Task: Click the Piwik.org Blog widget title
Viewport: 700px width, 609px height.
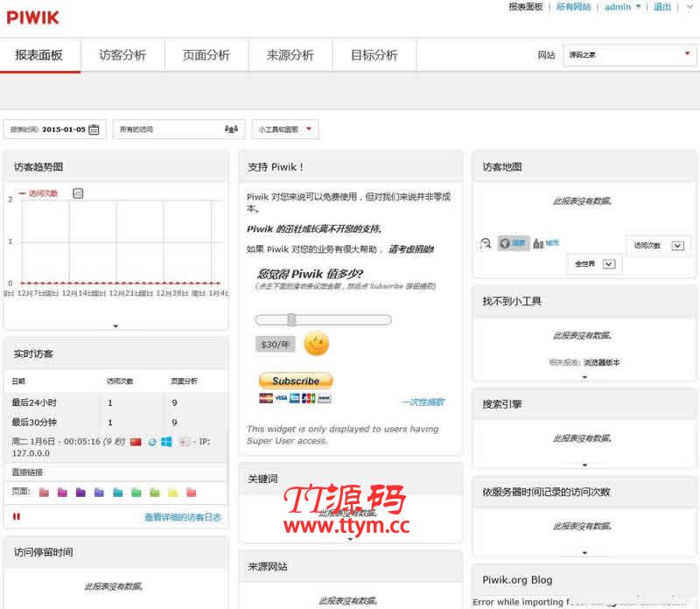Action: click(517, 580)
